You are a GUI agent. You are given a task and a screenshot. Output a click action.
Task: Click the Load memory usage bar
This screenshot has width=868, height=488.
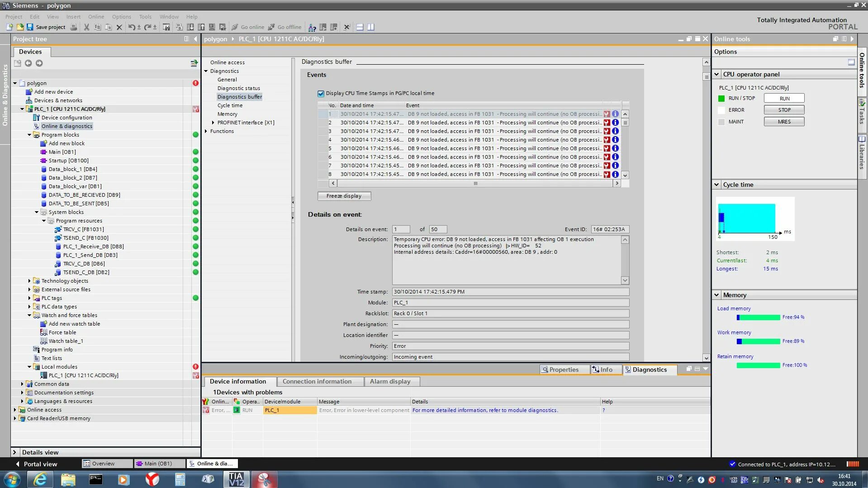758,317
